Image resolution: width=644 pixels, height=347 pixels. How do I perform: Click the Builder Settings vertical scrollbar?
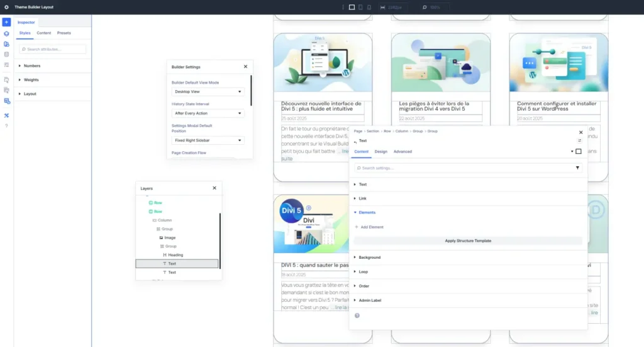(251, 91)
